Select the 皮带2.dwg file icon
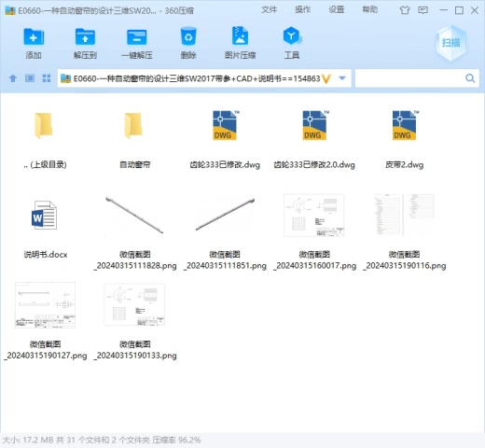 click(406, 125)
